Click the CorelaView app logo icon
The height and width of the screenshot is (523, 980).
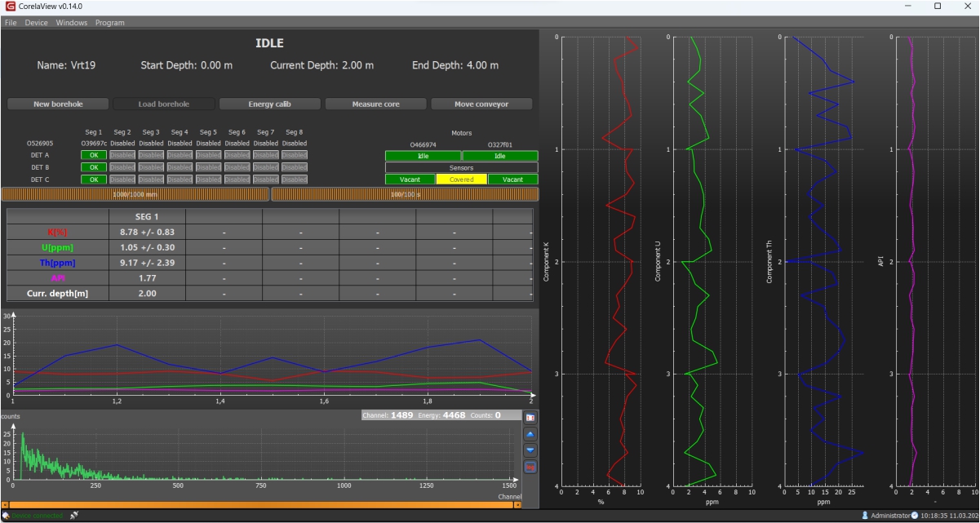point(9,7)
